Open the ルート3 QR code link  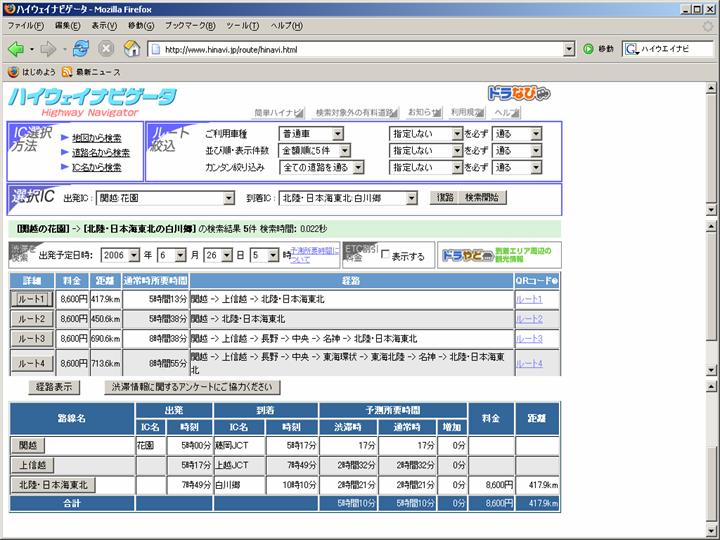529,339
